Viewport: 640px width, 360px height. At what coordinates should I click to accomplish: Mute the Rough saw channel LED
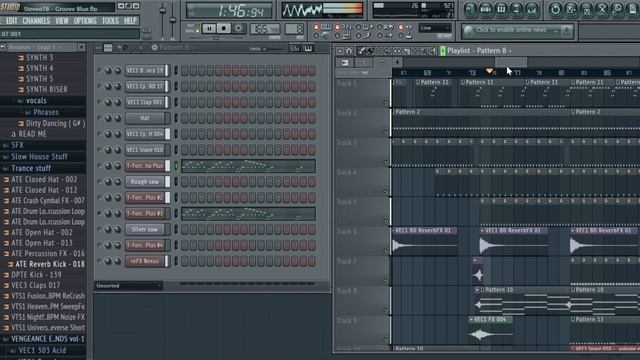pyautogui.click(x=99, y=181)
